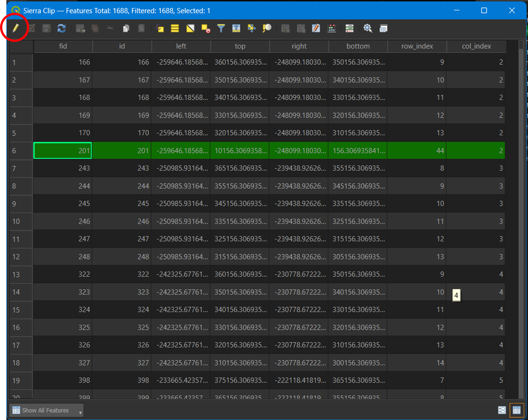
Task: Reload the attribute table
Action: (61, 28)
